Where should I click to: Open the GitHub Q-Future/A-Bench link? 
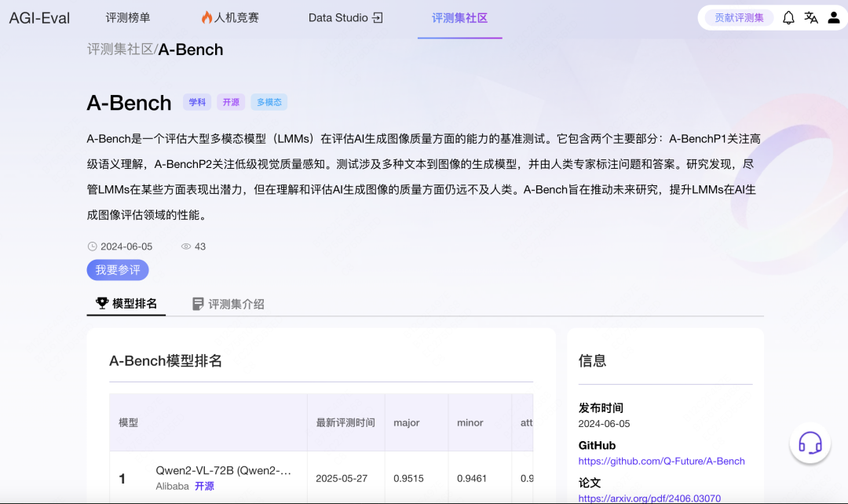point(661,462)
